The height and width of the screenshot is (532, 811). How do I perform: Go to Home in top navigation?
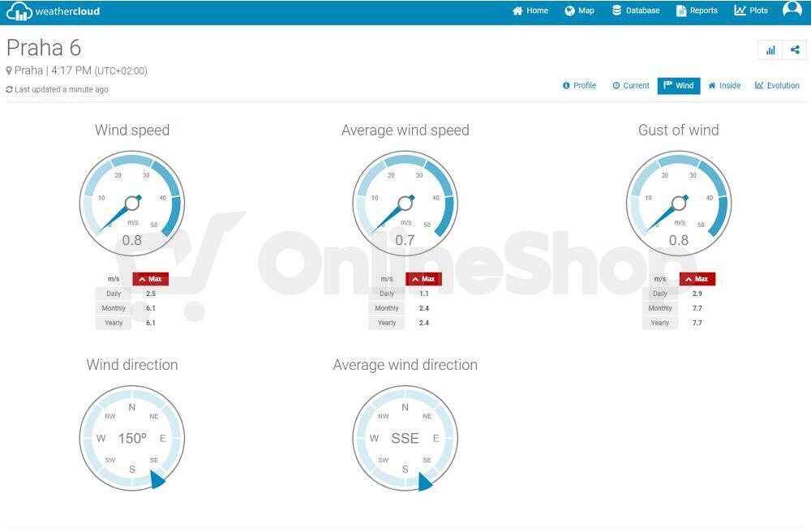click(x=530, y=11)
